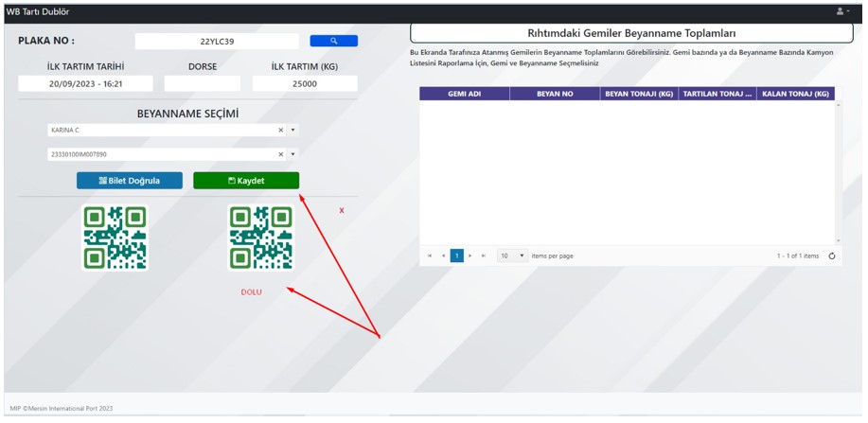Click the PLAKA NO input field

point(217,41)
